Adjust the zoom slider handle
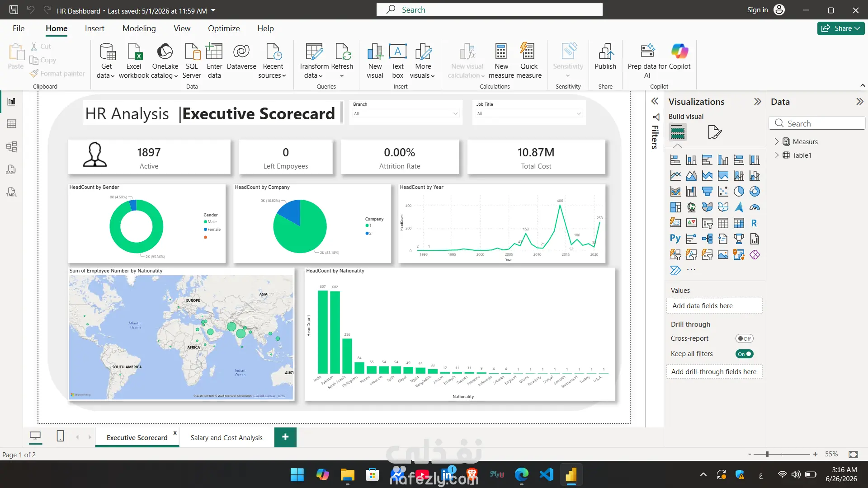Image resolution: width=868 pixels, height=488 pixels. 767,454
